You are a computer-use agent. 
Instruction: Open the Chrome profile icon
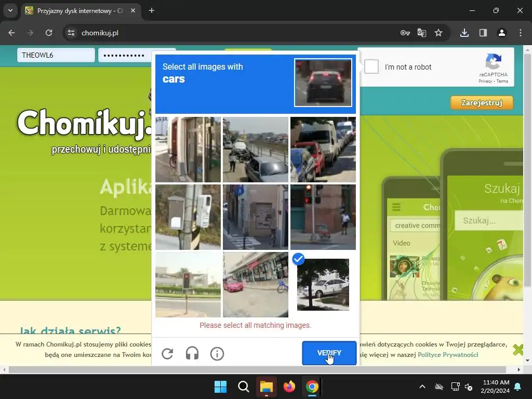(502, 33)
